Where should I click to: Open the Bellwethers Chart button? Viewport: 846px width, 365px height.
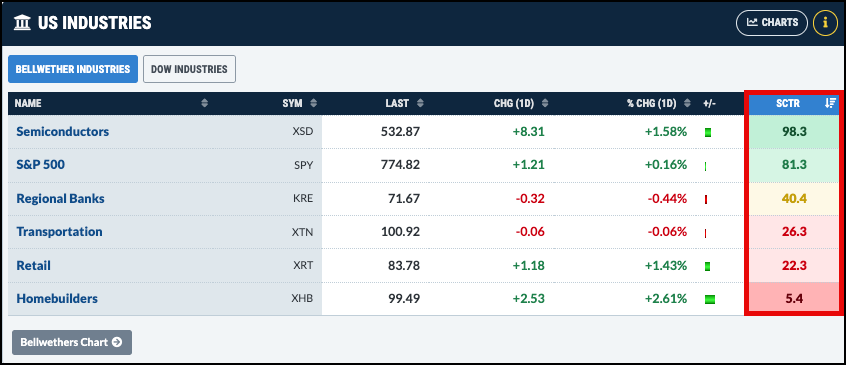(72, 342)
